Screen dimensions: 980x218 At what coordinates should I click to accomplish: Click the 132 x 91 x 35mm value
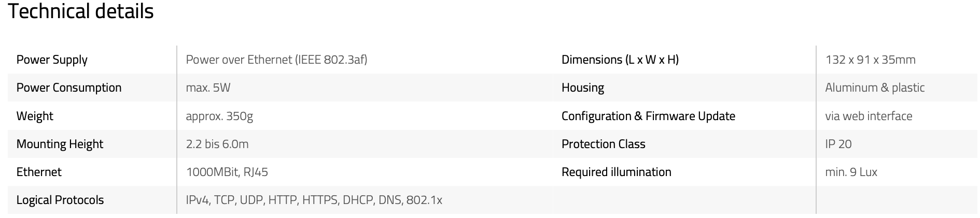pyautogui.click(x=870, y=60)
